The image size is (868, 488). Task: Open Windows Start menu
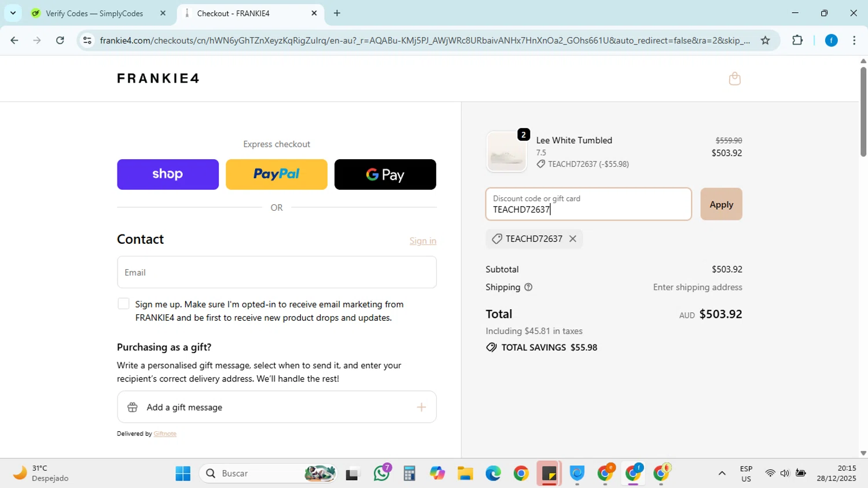tap(183, 474)
